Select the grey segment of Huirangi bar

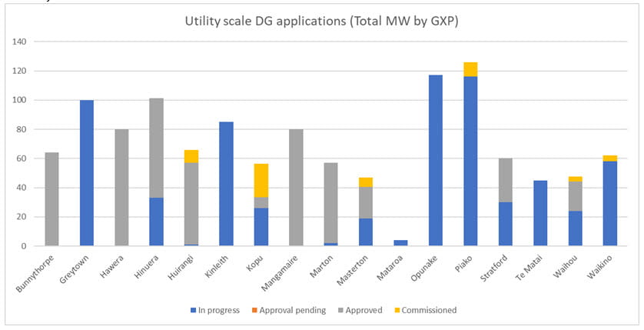[191, 203]
